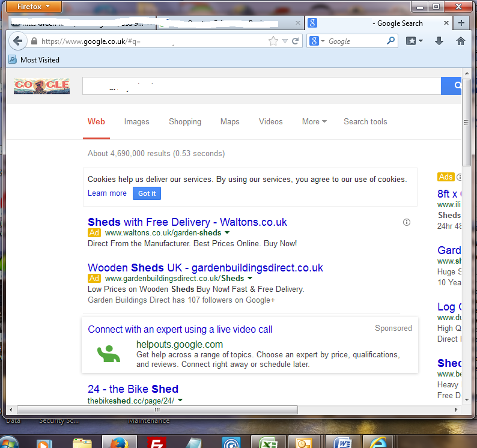Open the Outlook clock-envelope taskbar icon
Viewport: 477px width, 448px height.
pos(305,443)
